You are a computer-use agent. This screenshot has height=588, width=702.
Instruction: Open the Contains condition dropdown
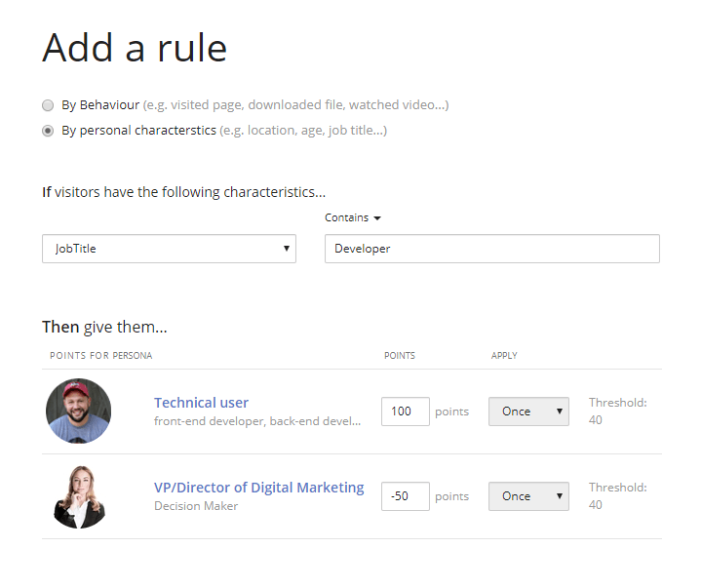(x=352, y=218)
